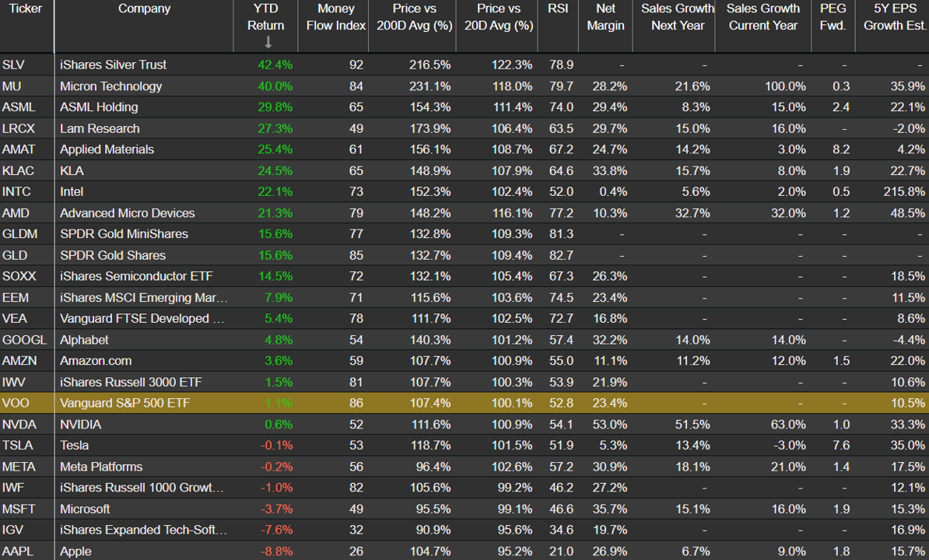
Task: Click IGV YTD return -7.6%
Action: tap(277, 530)
